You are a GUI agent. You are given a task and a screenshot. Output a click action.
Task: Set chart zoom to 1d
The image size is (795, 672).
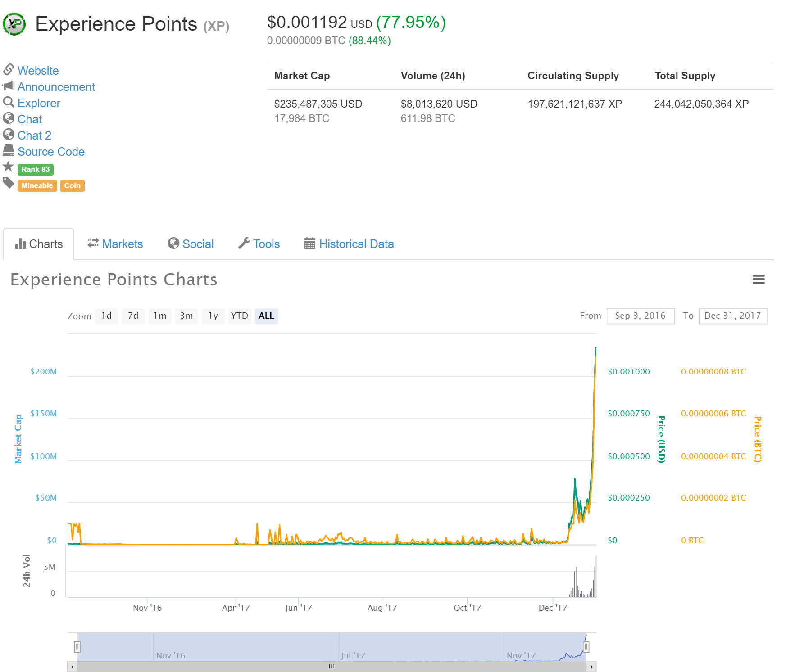[x=107, y=316]
